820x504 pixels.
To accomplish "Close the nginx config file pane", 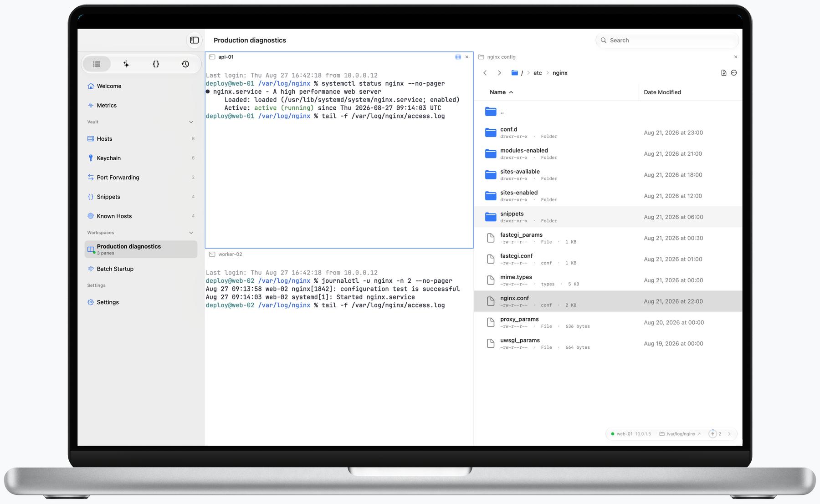I will [x=736, y=57].
